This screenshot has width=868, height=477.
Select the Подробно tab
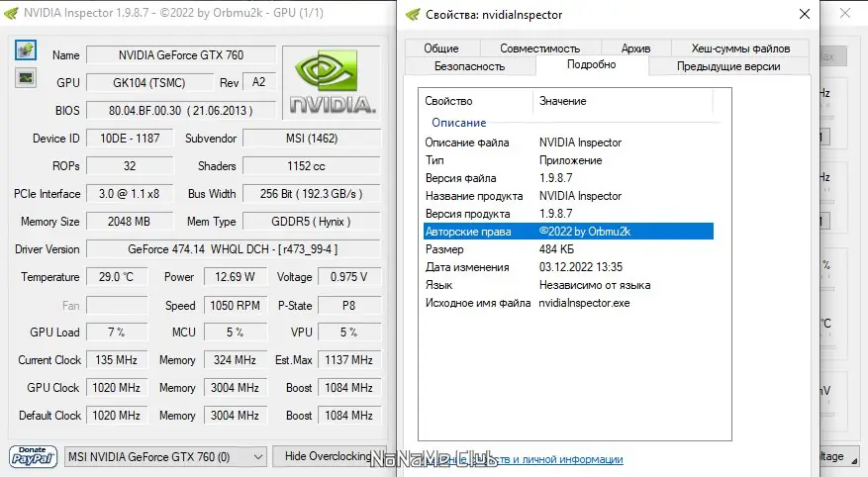pos(591,64)
